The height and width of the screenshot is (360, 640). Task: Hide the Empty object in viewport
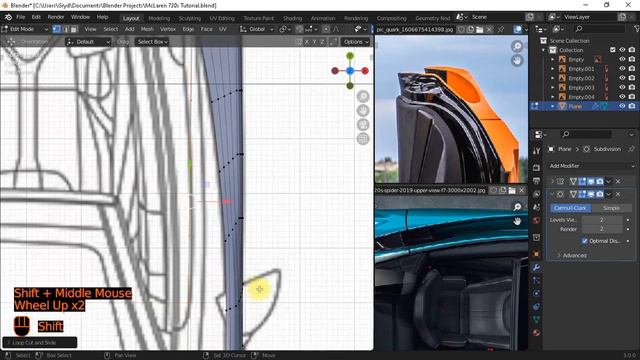tap(622, 59)
